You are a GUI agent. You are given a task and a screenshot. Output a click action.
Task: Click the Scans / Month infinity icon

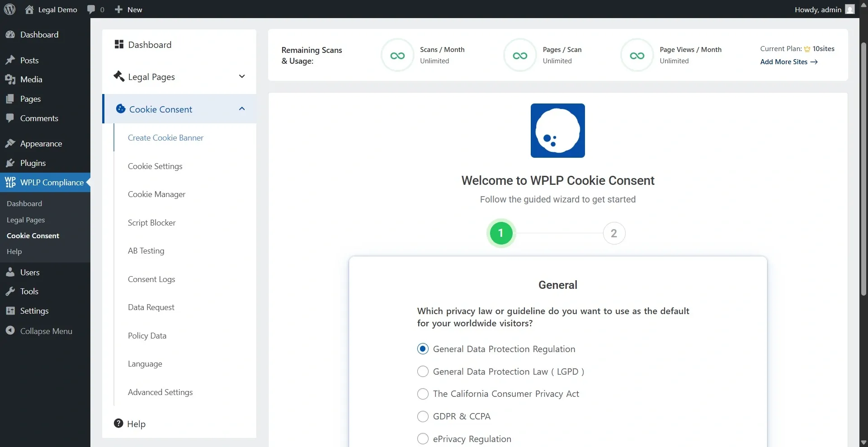pyautogui.click(x=397, y=56)
